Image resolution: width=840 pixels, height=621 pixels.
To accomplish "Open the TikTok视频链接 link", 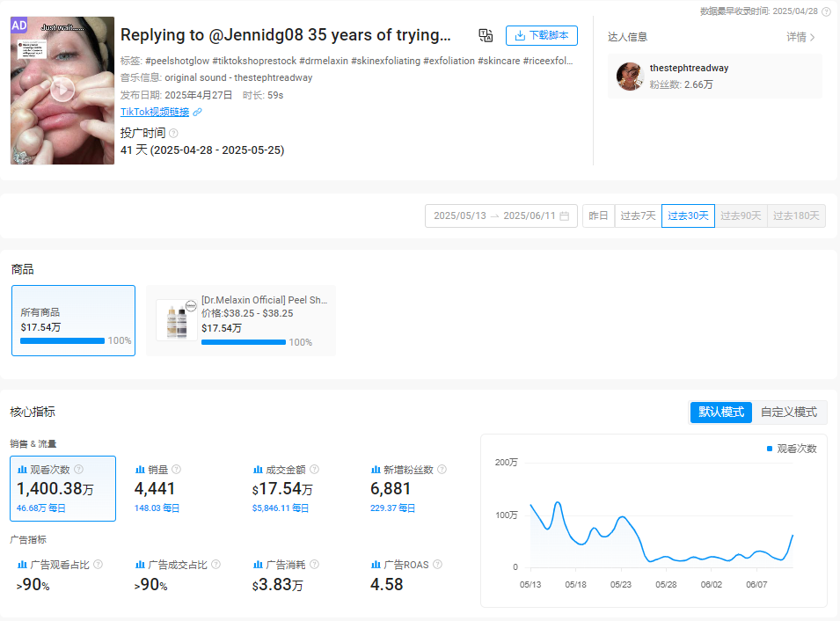I will tap(155, 113).
